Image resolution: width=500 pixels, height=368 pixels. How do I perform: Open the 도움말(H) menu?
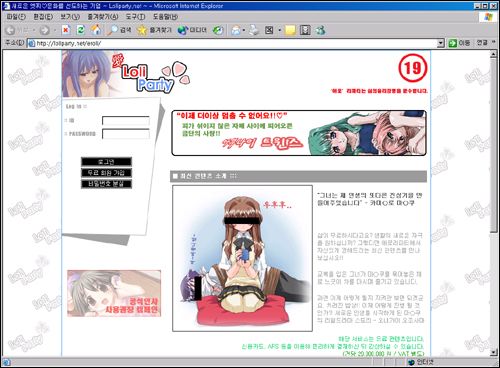click(165, 17)
